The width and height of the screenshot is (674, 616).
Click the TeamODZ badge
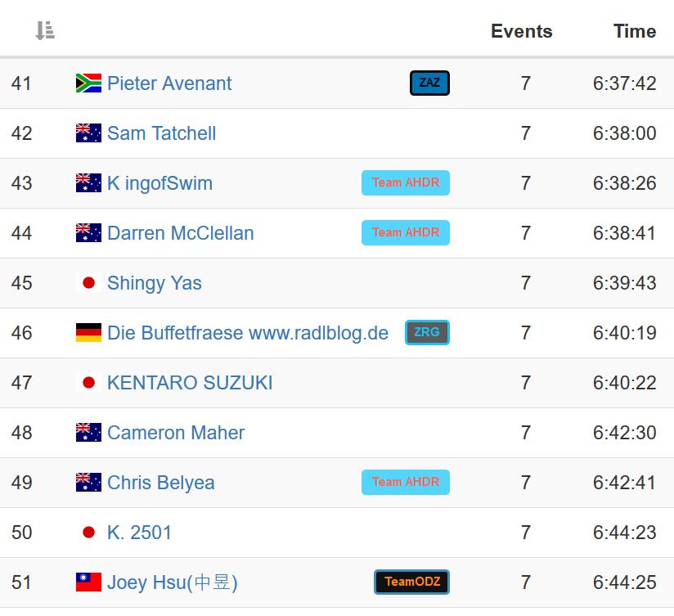(x=412, y=582)
